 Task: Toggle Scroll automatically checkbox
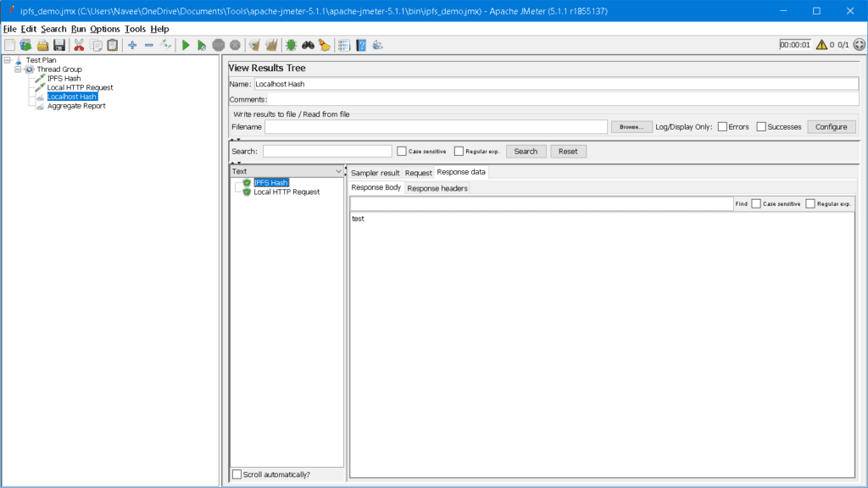(237, 474)
